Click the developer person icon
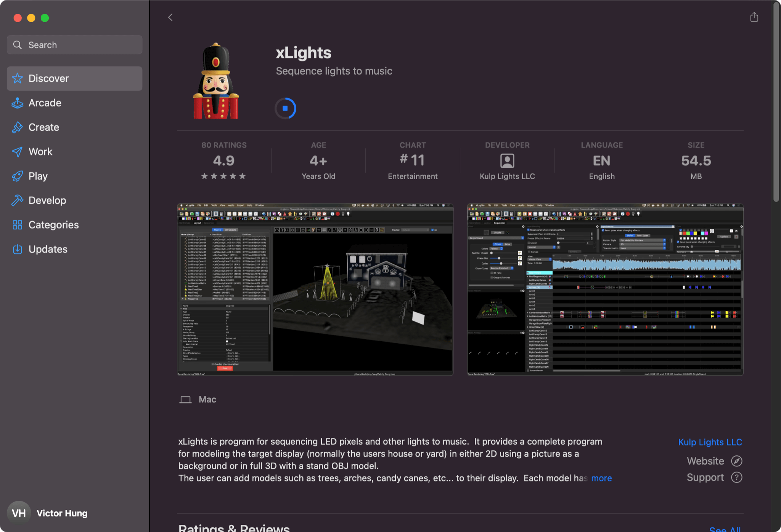 tap(507, 161)
